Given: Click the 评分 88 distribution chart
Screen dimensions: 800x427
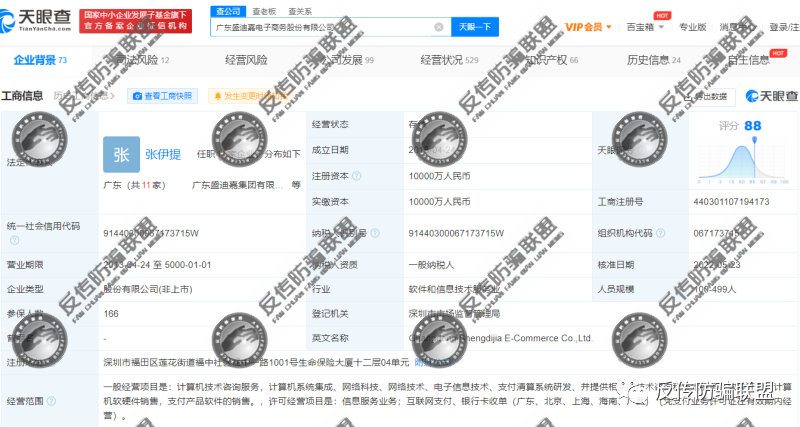Looking at the screenshot, I should pyautogui.click(x=743, y=158).
